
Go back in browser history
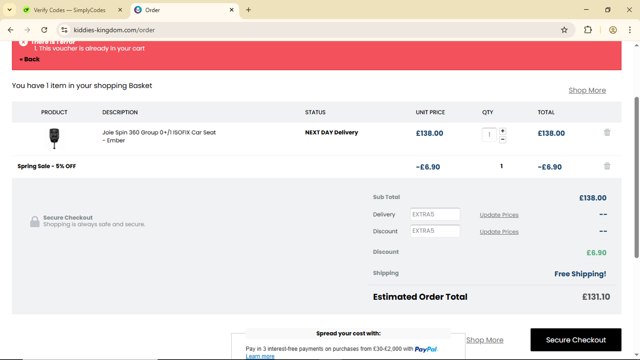11,30
